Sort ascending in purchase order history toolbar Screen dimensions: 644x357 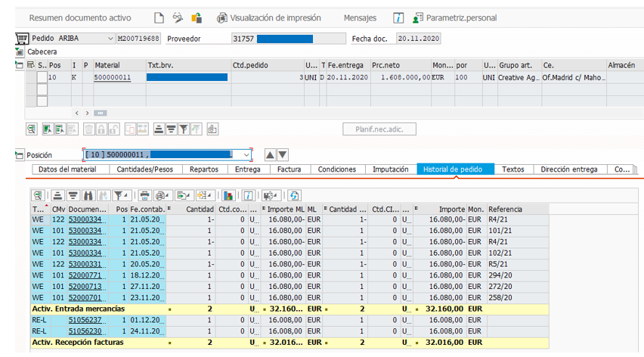tap(58, 196)
